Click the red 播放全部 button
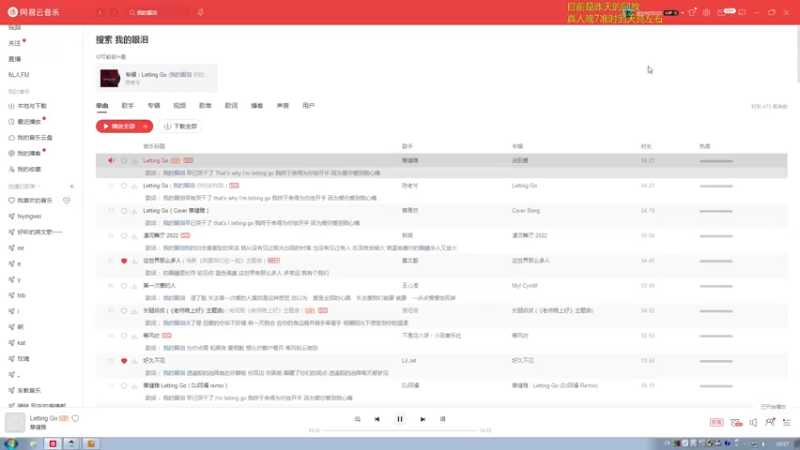The width and height of the screenshot is (800, 450). [118, 126]
